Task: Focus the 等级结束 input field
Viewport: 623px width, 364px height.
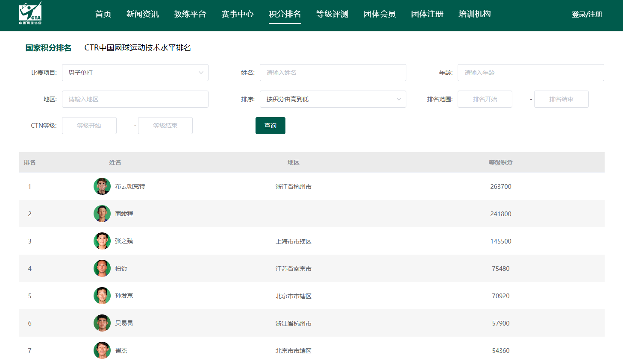Action: [x=165, y=126]
